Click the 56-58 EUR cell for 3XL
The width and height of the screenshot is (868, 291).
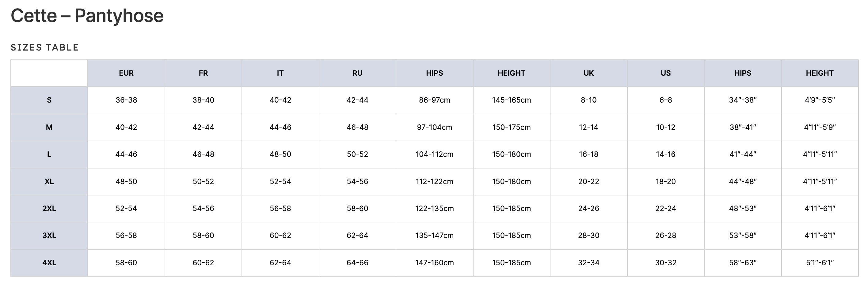(126, 236)
